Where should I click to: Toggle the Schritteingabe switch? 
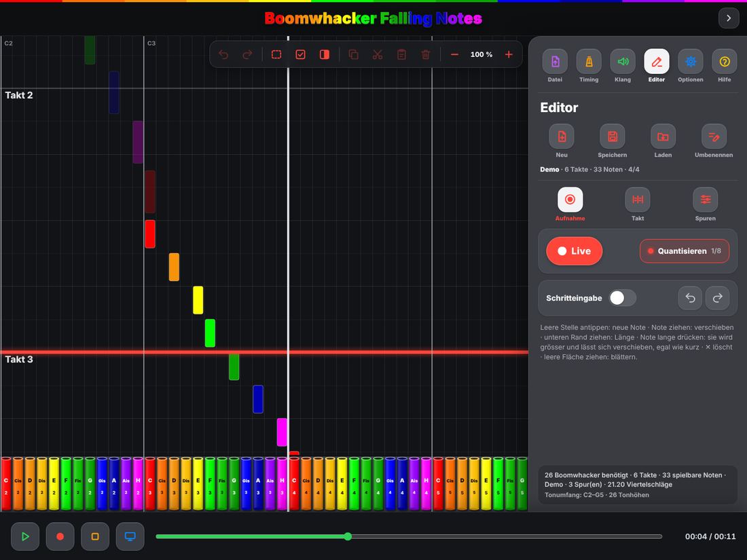[x=622, y=298]
